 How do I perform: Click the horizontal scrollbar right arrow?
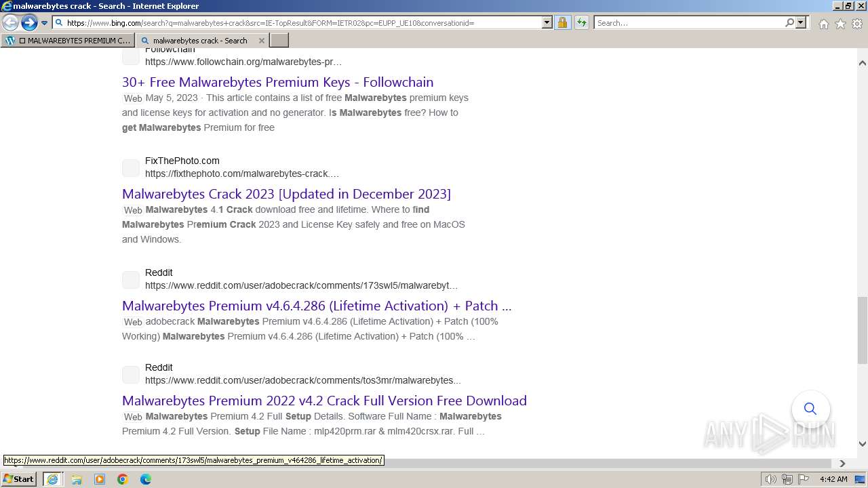tap(842, 464)
